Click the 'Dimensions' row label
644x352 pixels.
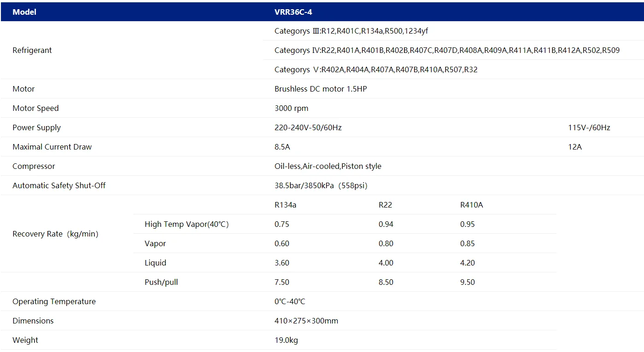click(33, 321)
